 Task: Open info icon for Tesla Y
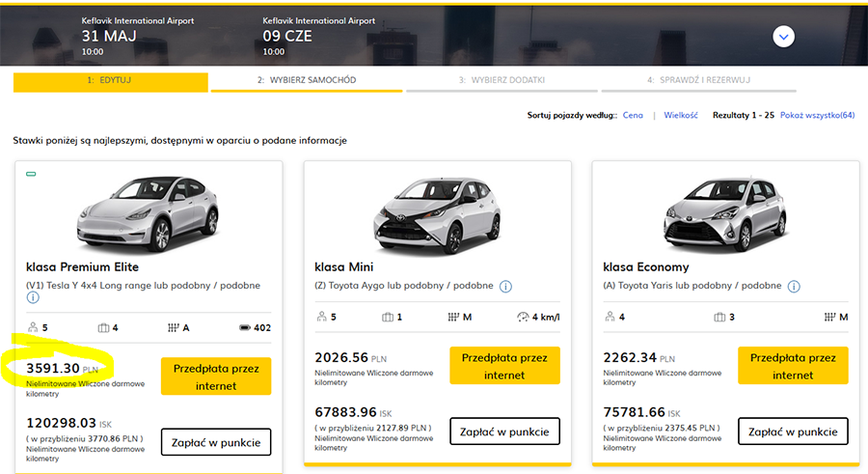[33, 297]
